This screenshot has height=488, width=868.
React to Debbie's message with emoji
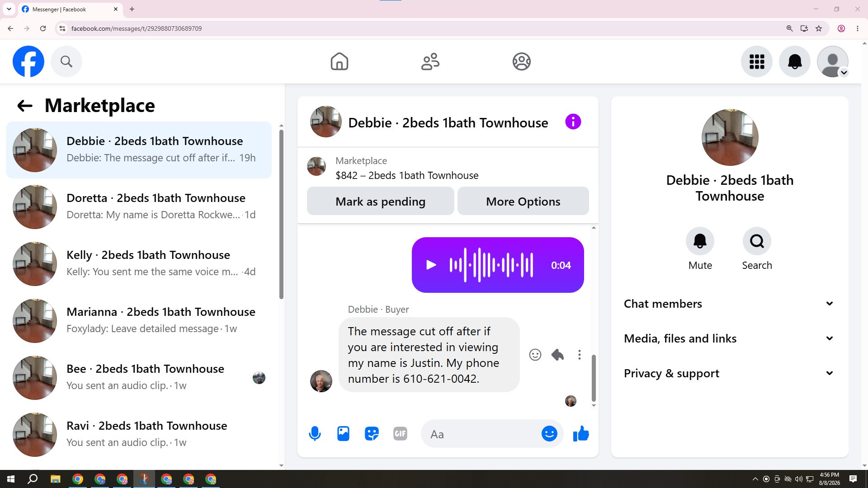535,355
